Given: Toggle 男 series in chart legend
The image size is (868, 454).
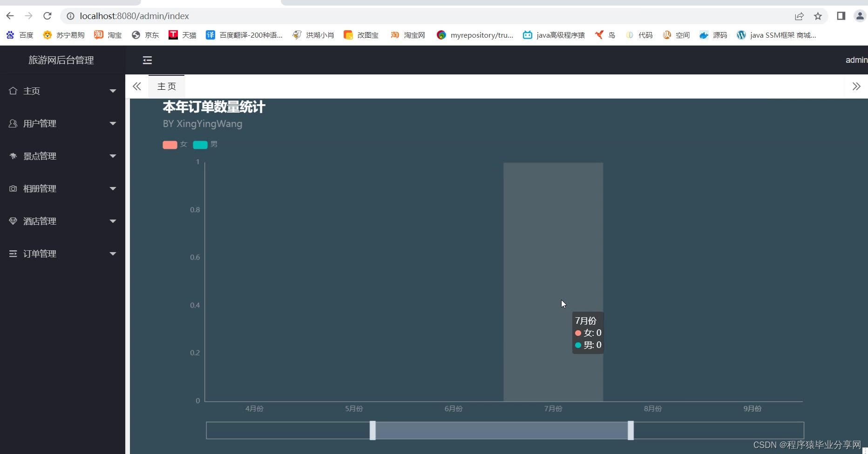Looking at the screenshot, I should (x=205, y=145).
